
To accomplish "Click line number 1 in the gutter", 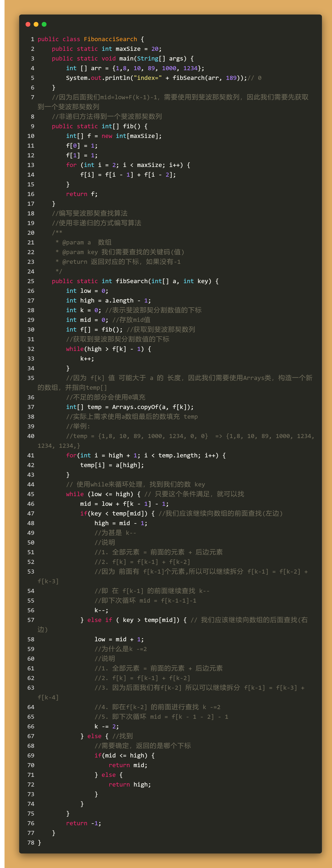I will pos(32,39).
